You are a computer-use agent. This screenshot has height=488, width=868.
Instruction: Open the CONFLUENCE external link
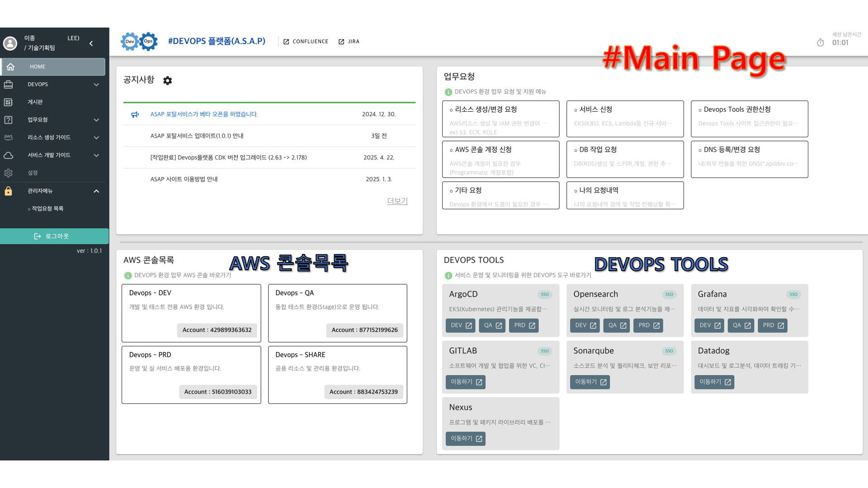point(306,42)
